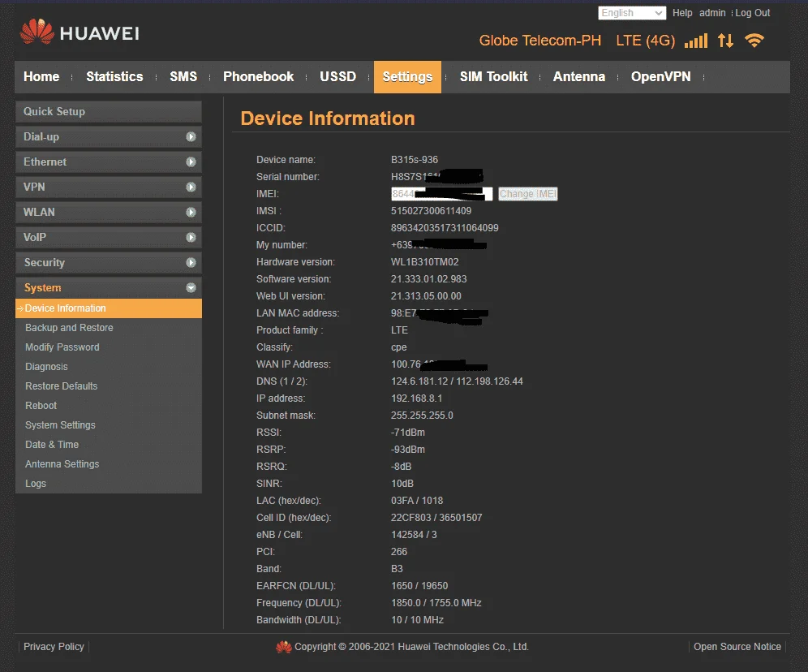Open the Open Source Notice link
This screenshot has height=672, width=808.
tap(737, 647)
